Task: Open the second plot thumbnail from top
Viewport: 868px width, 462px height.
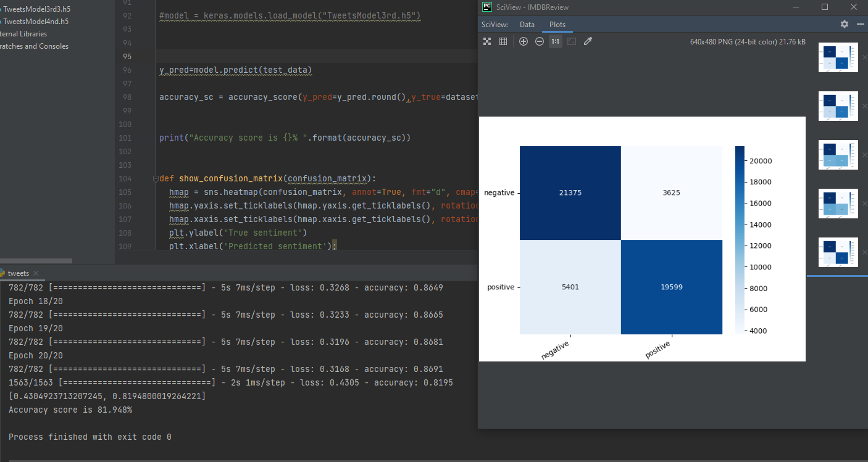Action: 838,106
